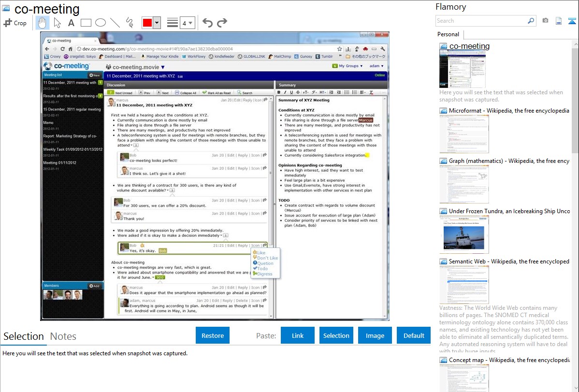Click the New button in Meeting list header
Screen dimensions: 579x392
(95, 75)
